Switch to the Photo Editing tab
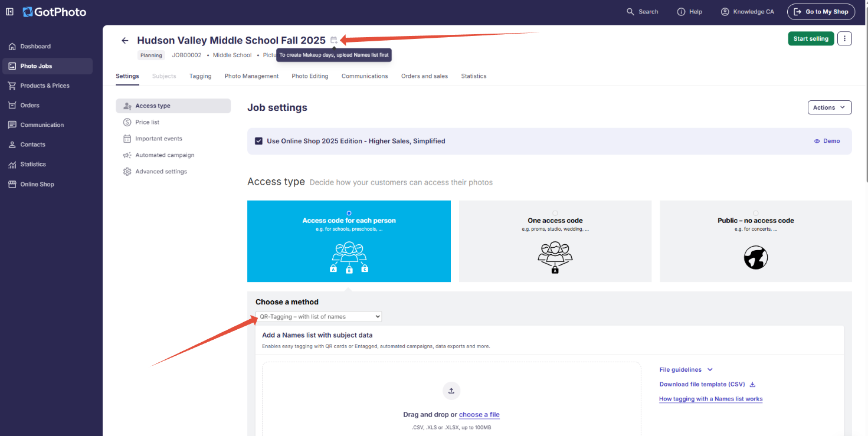868x436 pixels. [x=310, y=76]
